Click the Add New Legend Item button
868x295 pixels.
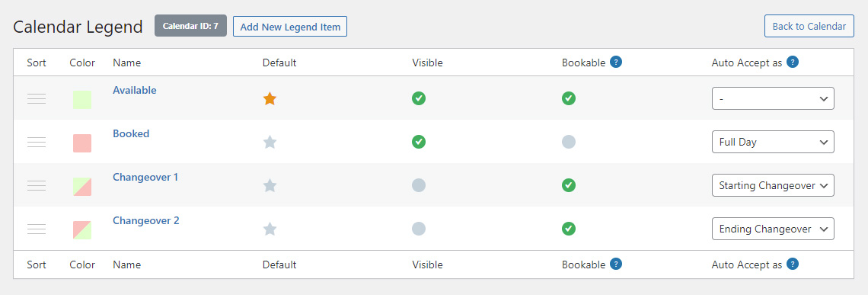click(x=290, y=26)
